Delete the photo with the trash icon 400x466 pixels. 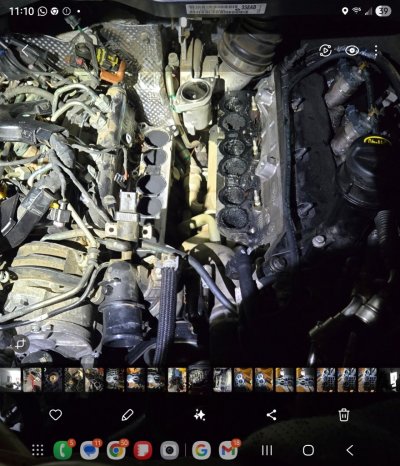[344, 415]
